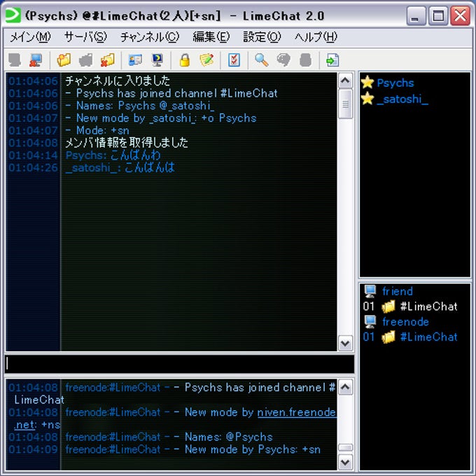This screenshot has width=476, height=476.
Task: Click the disconnect server icon with red X
Action: click(x=36, y=59)
